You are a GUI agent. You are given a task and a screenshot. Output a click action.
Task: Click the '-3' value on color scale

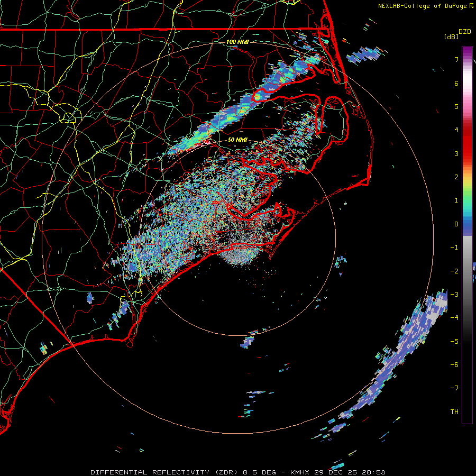454,295
